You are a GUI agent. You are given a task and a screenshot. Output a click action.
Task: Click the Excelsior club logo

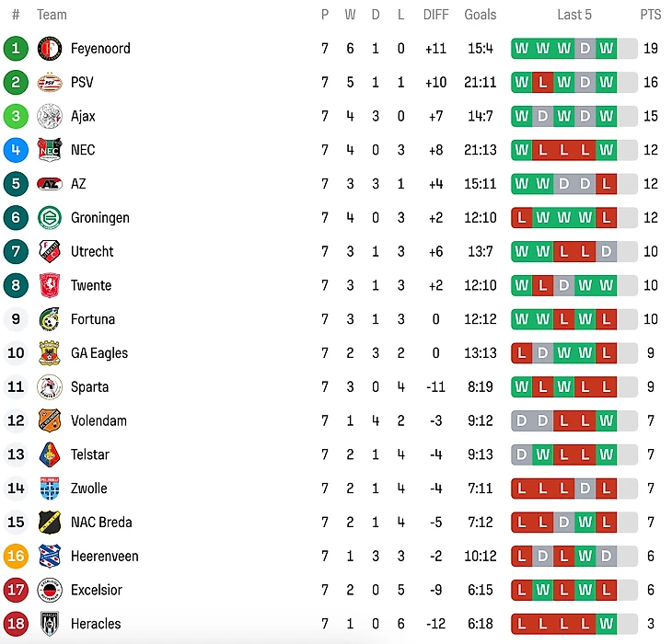[50, 591]
